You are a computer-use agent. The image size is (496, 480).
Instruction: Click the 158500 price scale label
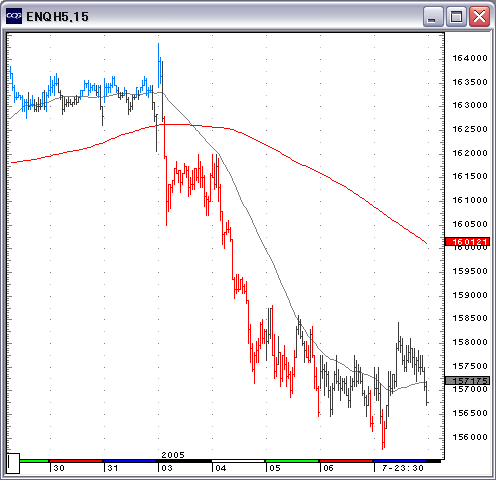click(x=470, y=318)
